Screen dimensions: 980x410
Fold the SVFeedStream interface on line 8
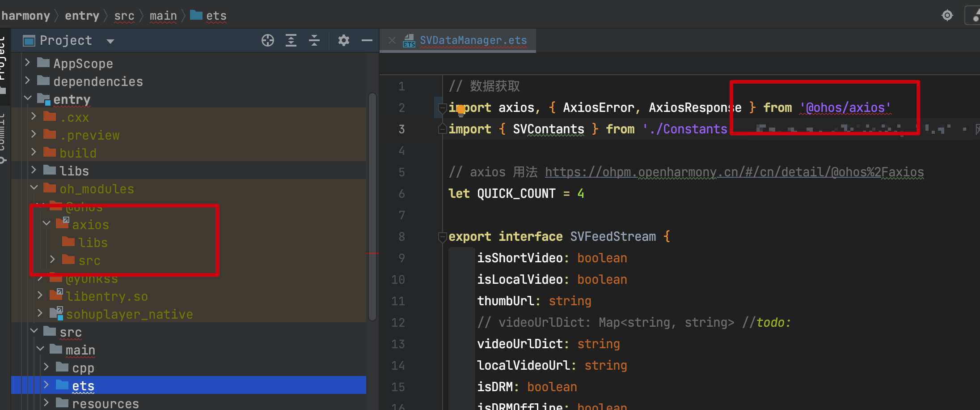[442, 237]
